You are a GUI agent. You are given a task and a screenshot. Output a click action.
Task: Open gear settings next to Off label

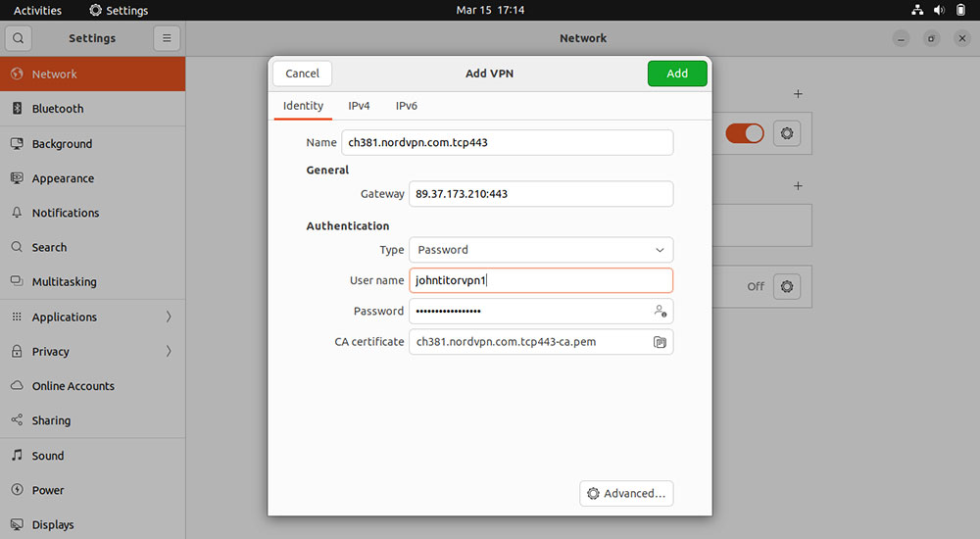click(x=787, y=286)
